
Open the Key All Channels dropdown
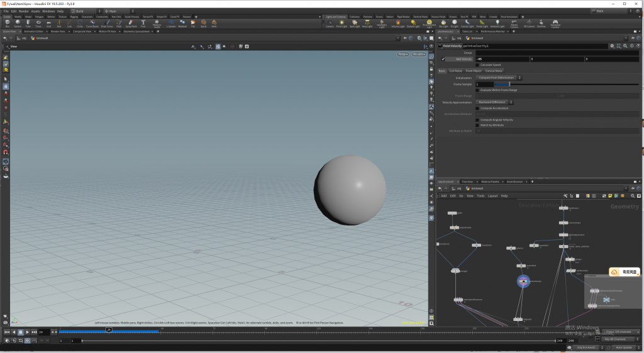click(x=621, y=339)
